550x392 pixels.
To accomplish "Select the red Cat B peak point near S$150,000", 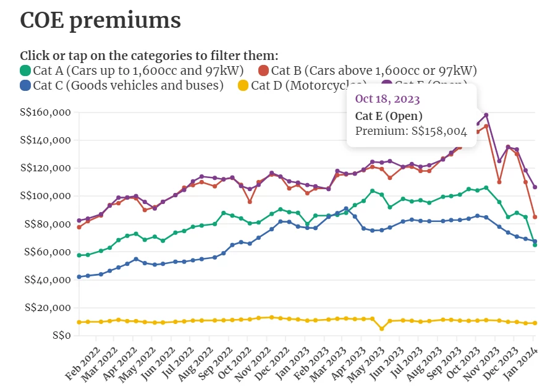I will coord(486,126).
